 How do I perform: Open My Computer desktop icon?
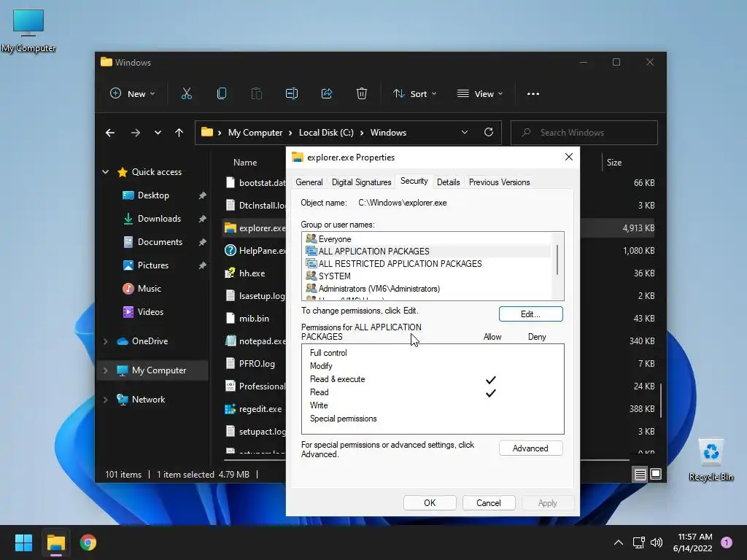click(x=28, y=31)
